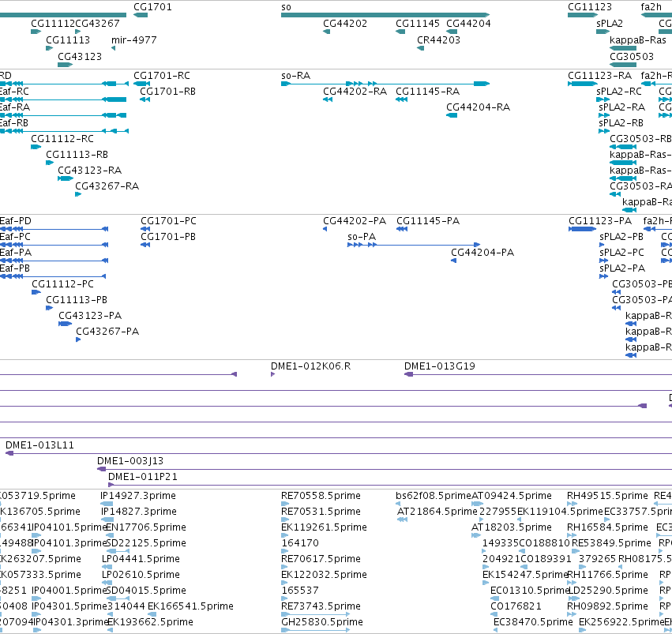The image size is (672, 634).
Task: Click the DME1-011P21 clone label
Action: (143, 477)
